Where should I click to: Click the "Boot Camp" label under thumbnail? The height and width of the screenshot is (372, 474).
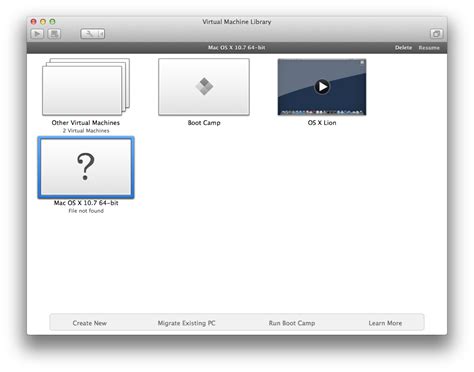point(204,123)
